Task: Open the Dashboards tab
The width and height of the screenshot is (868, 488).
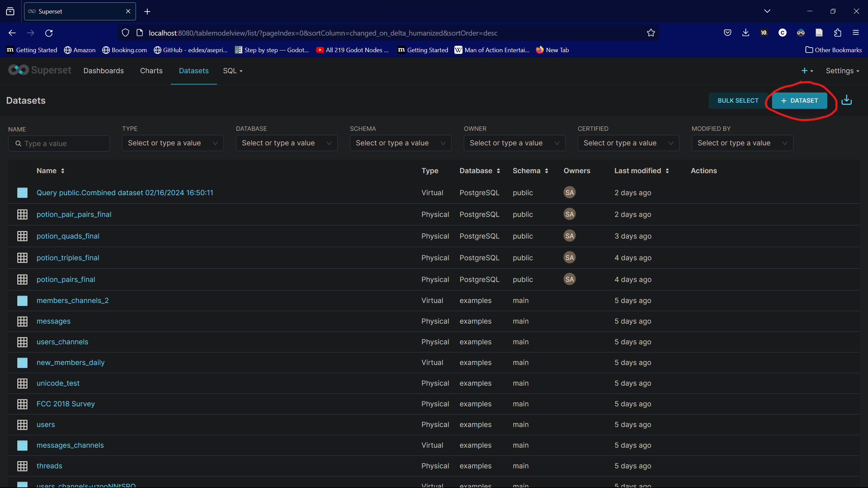Action: click(103, 71)
